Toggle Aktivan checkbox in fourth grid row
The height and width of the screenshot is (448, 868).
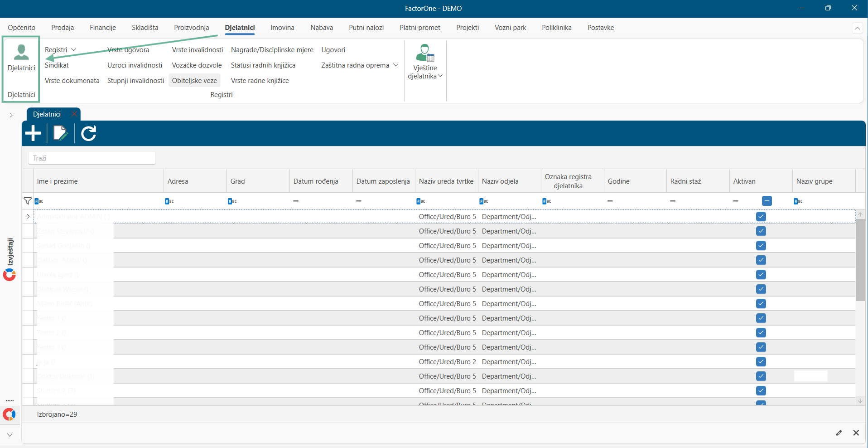[761, 260]
